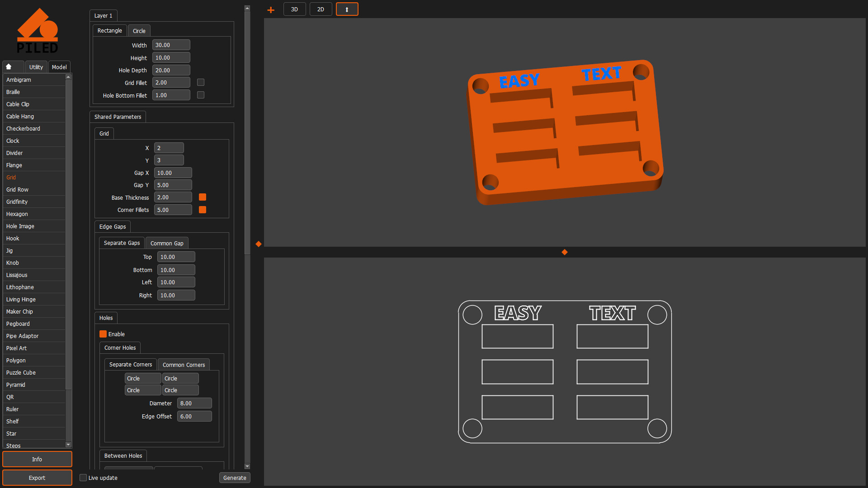Screen dimensions: 868x488
Task: Click the Generate button
Action: (235, 478)
